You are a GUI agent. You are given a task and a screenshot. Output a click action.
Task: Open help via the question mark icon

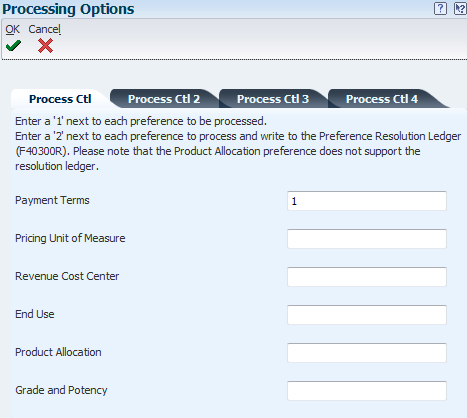(x=440, y=8)
